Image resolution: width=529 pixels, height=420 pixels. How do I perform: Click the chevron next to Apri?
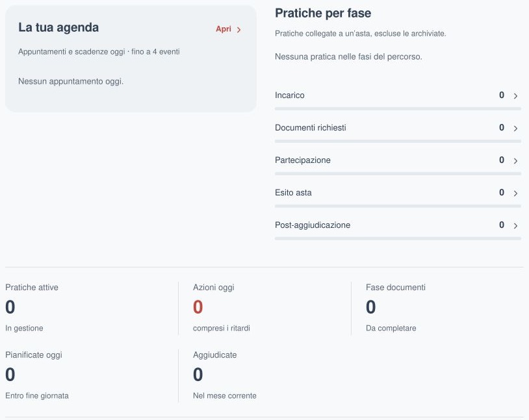click(239, 30)
